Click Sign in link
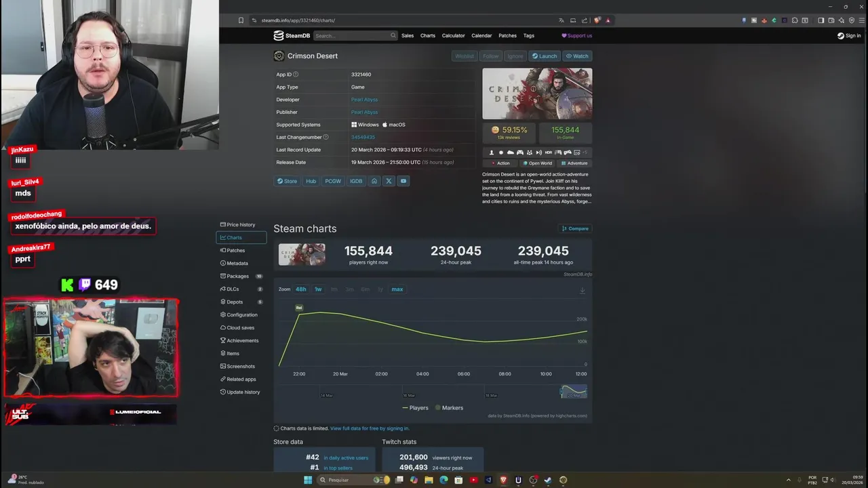The width and height of the screenshot is (868, 488). tap(849, 36)
